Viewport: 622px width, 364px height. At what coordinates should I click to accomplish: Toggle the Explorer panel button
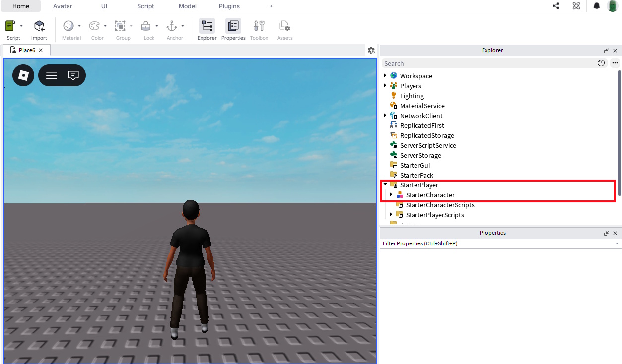207,26
